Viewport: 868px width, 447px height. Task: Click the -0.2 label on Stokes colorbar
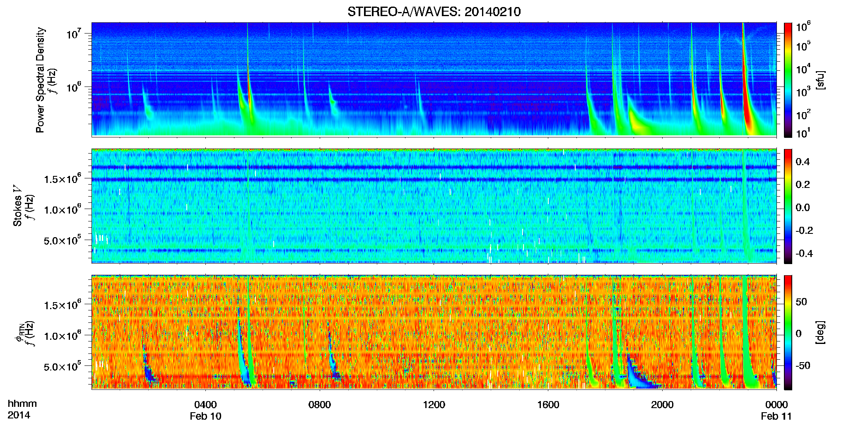pos(804,231)
